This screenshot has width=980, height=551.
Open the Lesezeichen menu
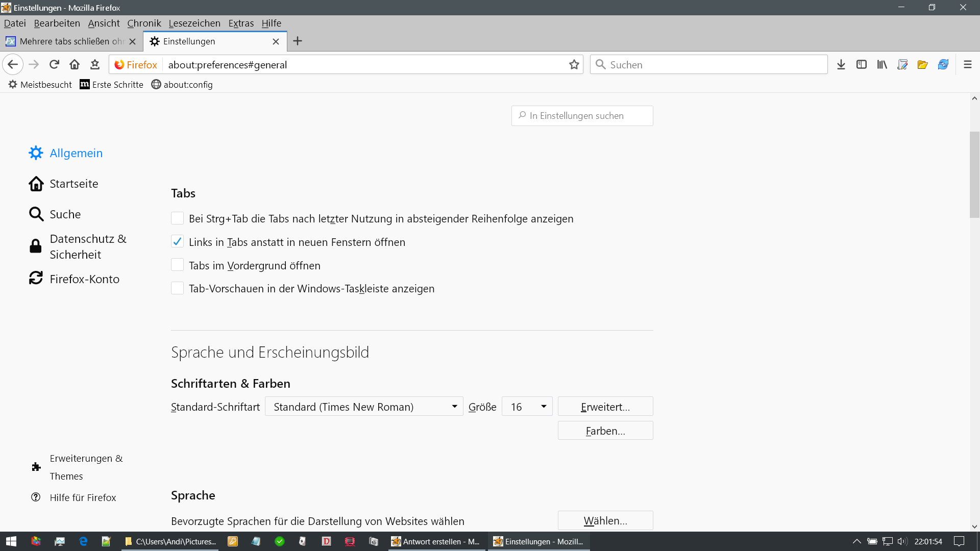[194, 23]
